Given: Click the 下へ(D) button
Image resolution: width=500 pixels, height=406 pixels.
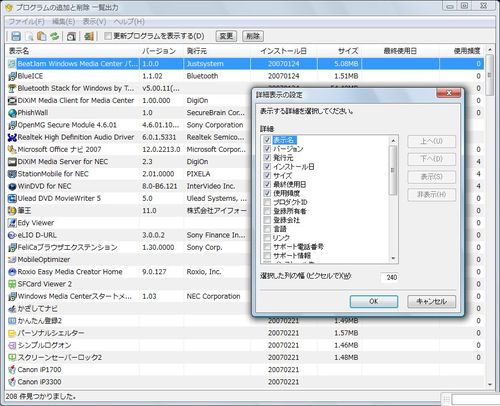Looking at the screenshot, I should [431, 159].
